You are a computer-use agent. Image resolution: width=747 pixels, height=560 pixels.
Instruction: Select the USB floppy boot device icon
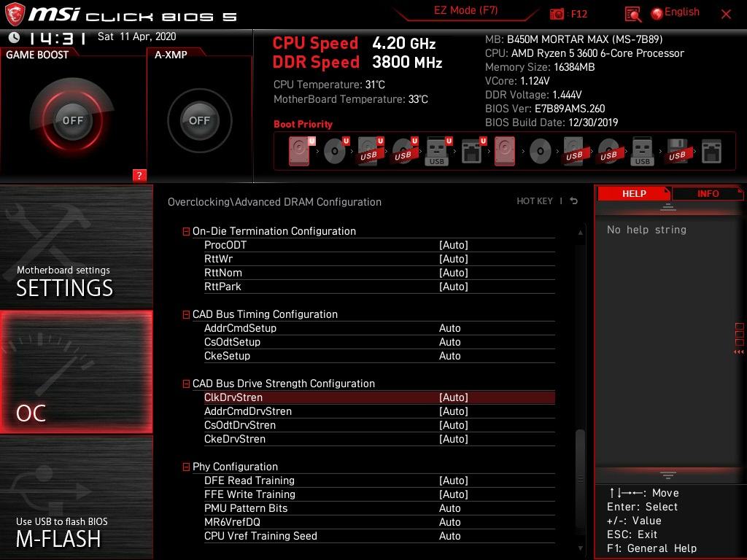tap(678, 152)
